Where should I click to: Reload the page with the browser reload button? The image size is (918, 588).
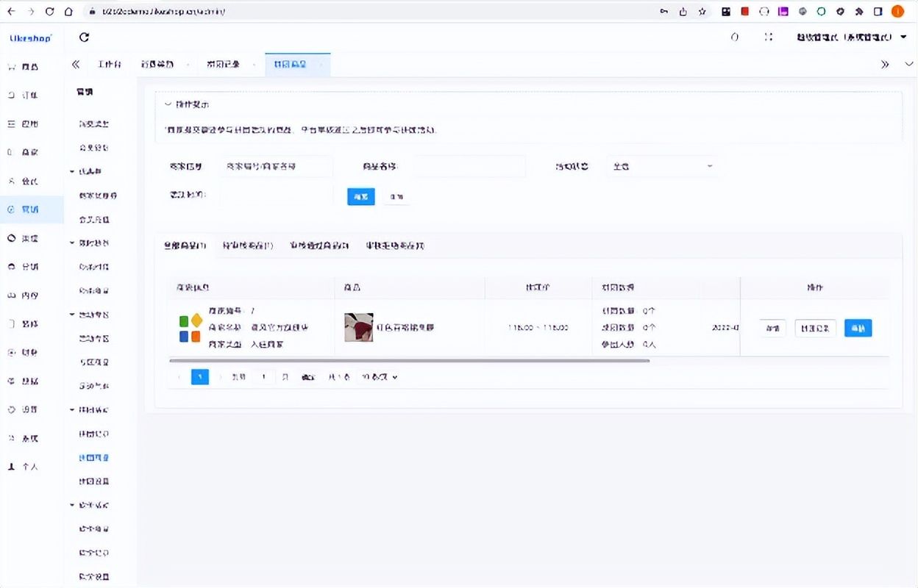pos(50,11)
